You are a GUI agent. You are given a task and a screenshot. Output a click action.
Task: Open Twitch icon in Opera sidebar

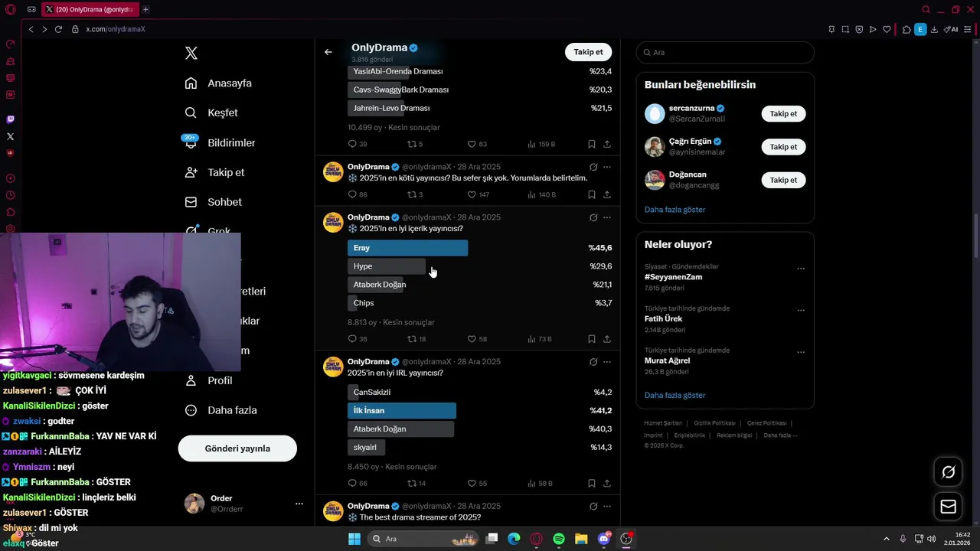(10, 119)
